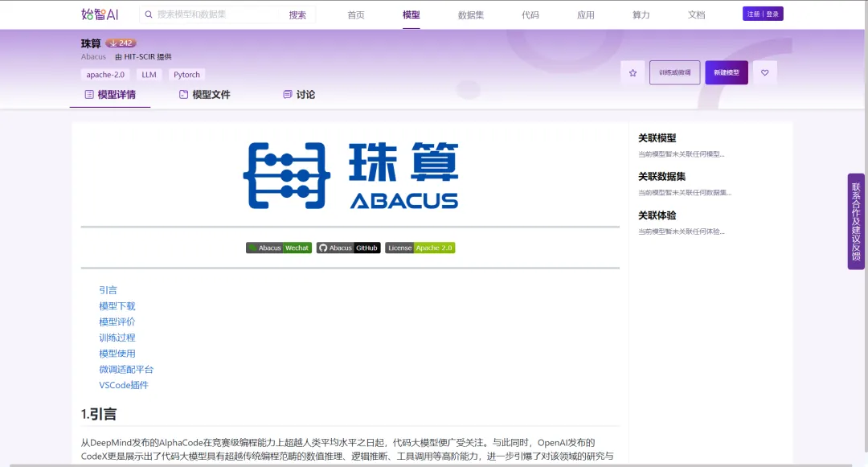868x467 pixels.
Task: Open the 联系合作及建议反馈 side tab
Action: pyautogui.click(x=856, y=221)
